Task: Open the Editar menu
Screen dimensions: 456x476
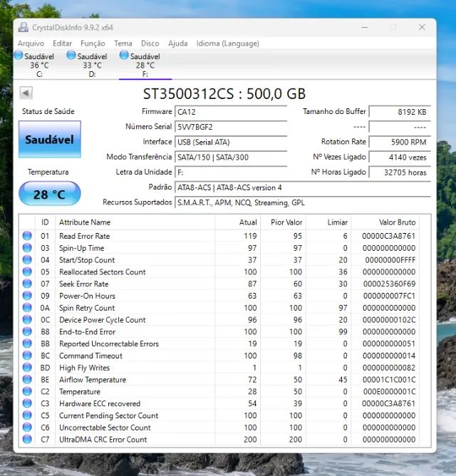Action: (x=62, y=43)
